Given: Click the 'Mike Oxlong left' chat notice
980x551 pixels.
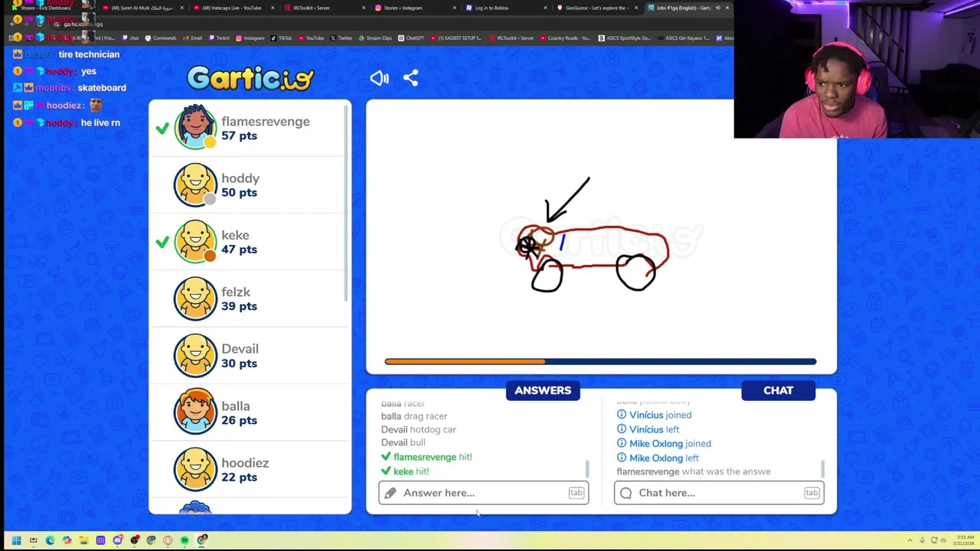Looking at the screenshot, I should 658,458.
